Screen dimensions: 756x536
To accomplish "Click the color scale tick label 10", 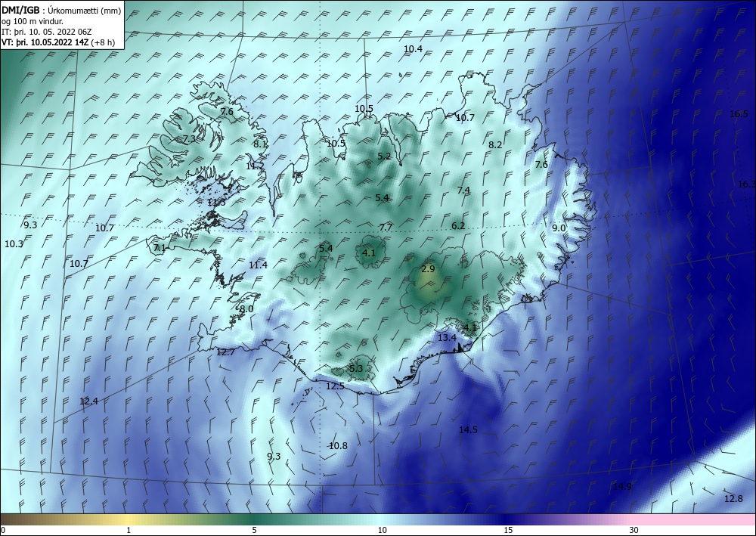I will [383, 531].
